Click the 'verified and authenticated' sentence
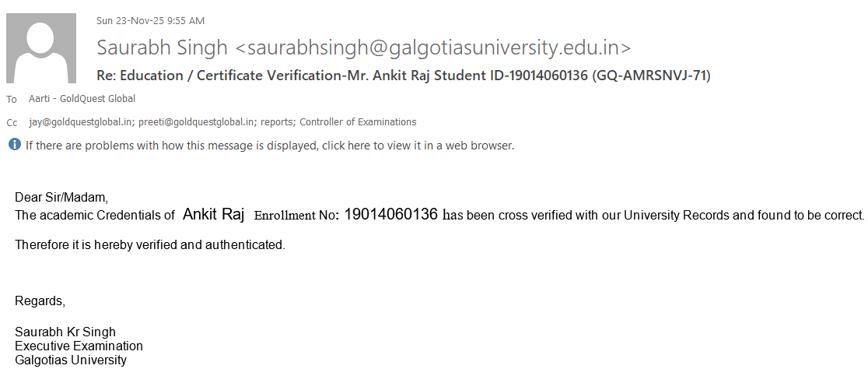This screenshot has height=383, width=868. coord(150,245)
